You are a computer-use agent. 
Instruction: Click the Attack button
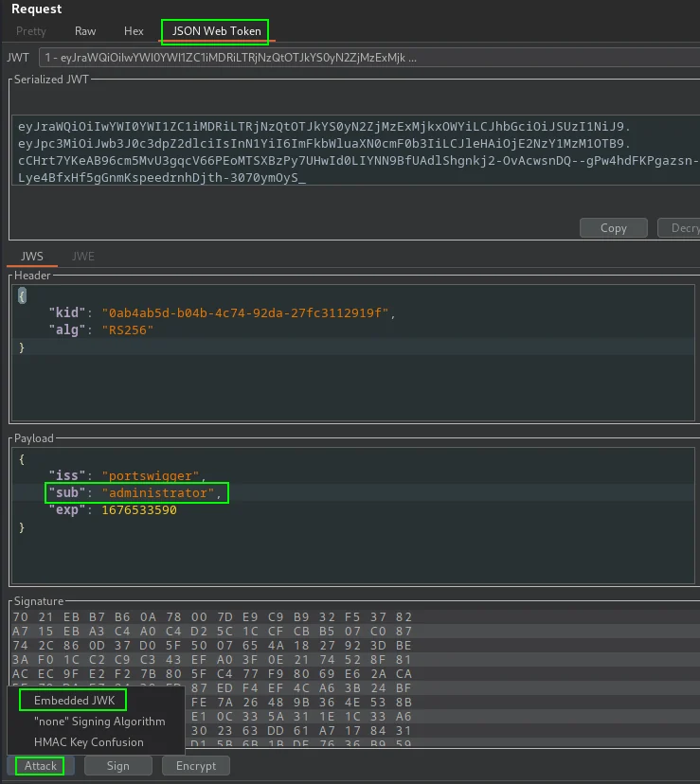[41, 766]
